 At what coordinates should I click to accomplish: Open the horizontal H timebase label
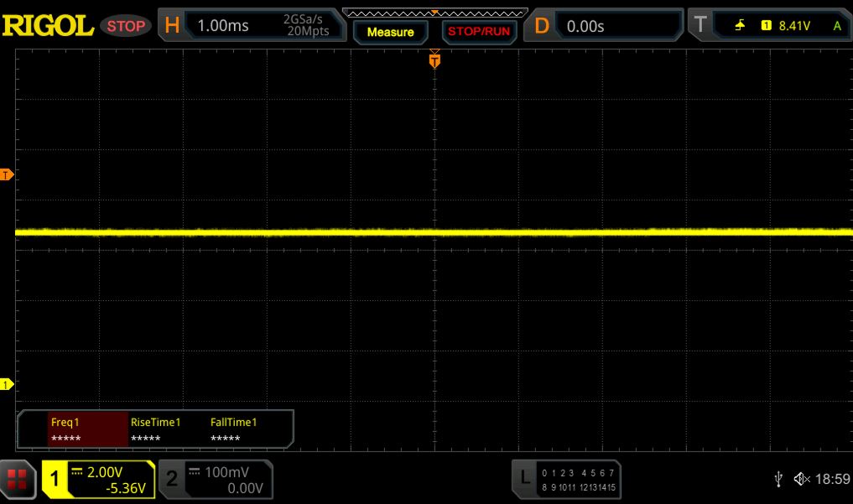172,25
